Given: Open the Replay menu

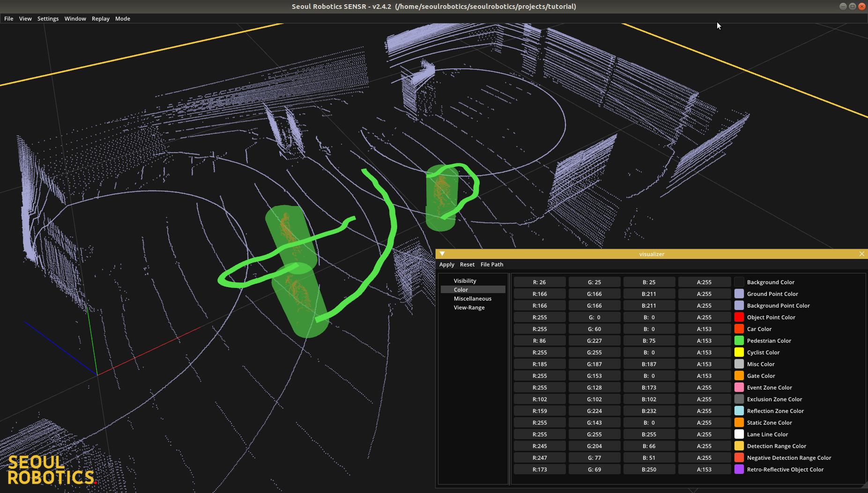Looking at the screenshot, I should [x=101, y=19].
